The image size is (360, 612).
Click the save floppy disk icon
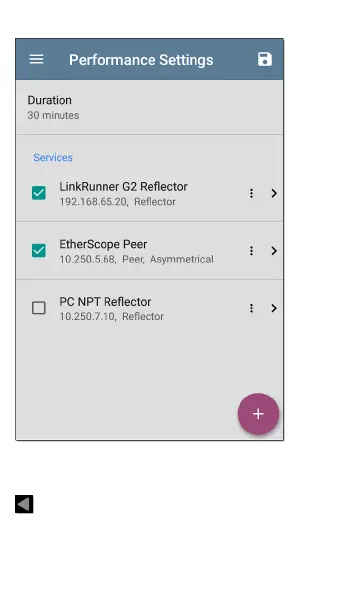pyautogui.click(x=265, y=59)
